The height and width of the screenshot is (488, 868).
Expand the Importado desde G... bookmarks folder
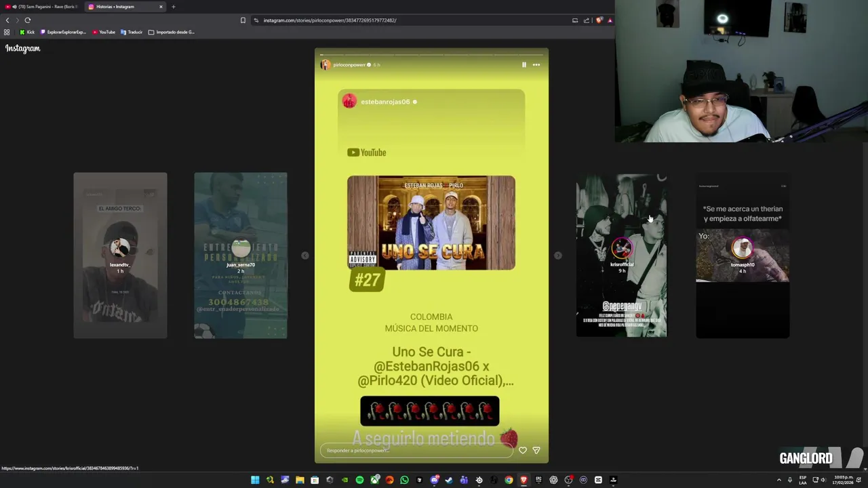coord(171,32)
